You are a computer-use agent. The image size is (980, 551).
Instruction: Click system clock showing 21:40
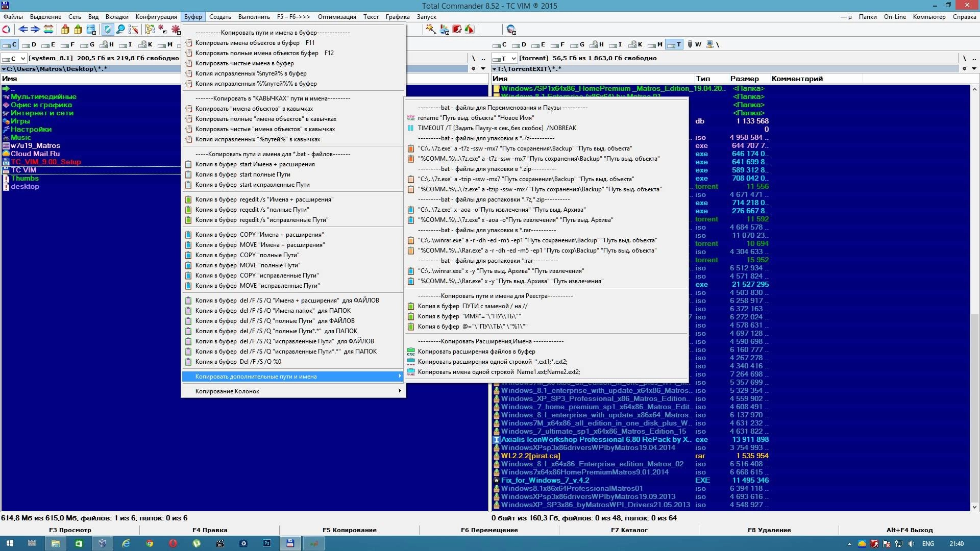[x=957, y=544]
